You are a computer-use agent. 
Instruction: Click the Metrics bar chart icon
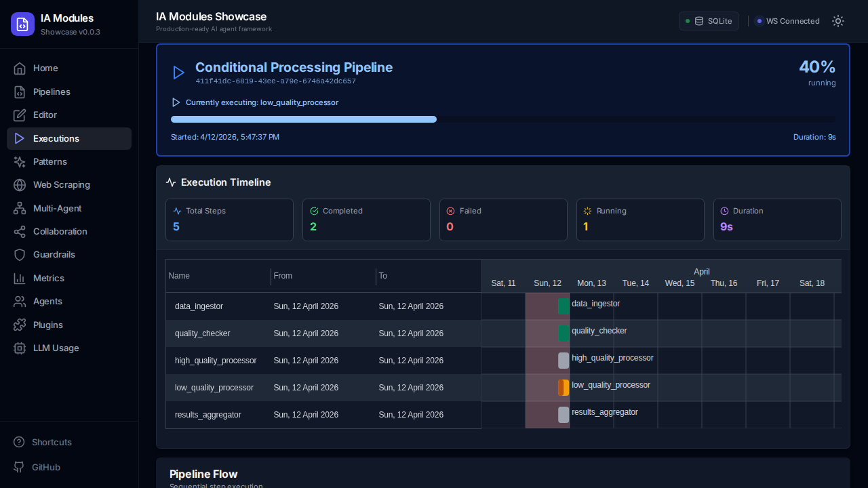(x=20, y=279)
